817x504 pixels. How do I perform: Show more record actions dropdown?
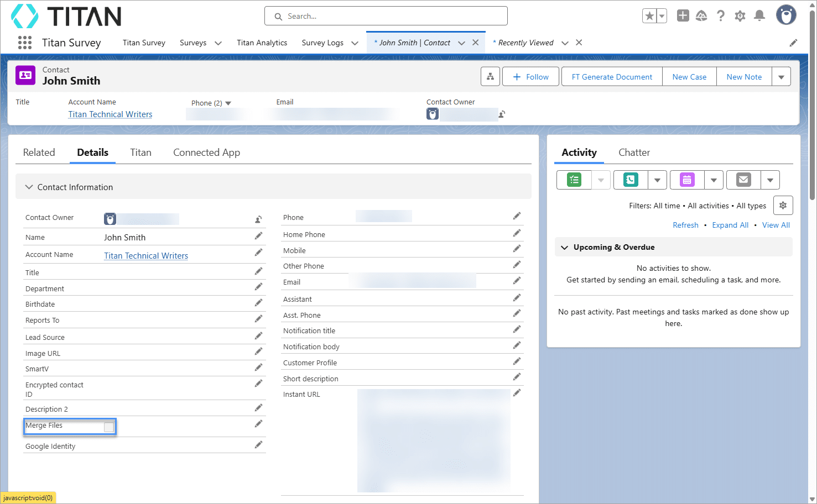781,77
